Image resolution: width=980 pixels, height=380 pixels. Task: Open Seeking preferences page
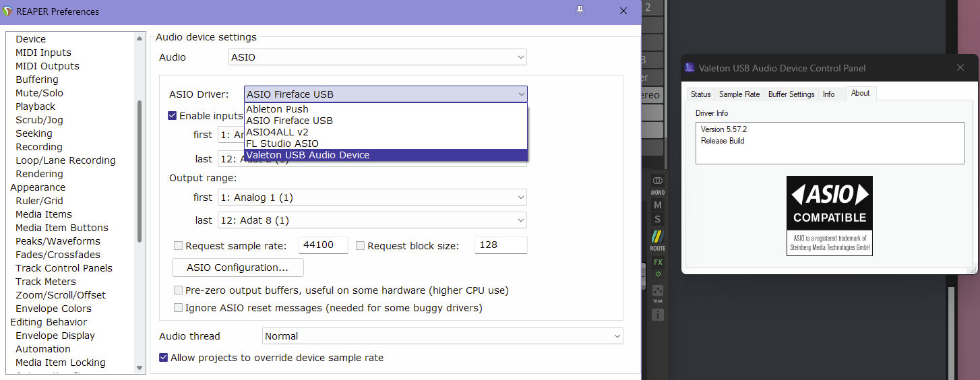(34, 133)
